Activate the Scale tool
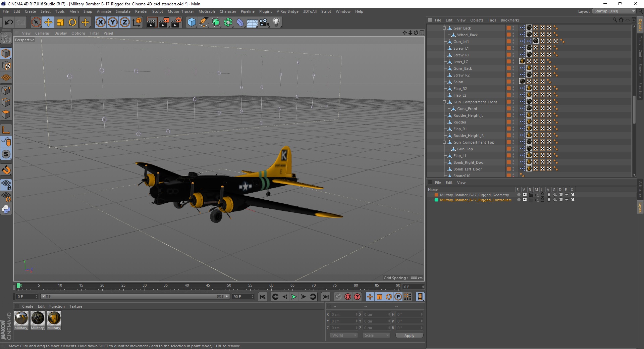The height and width of the screenshot is (349, 644). [60, 22]
